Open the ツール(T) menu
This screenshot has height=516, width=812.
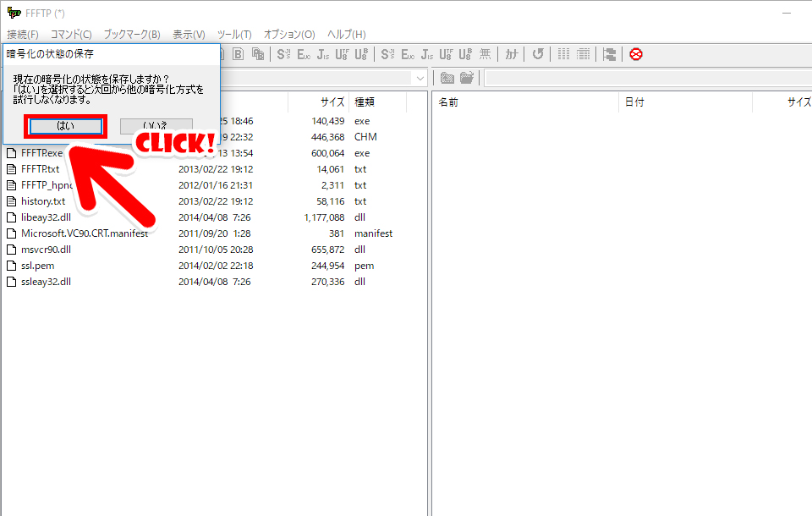pyautogui.click(x=234, y=34)
